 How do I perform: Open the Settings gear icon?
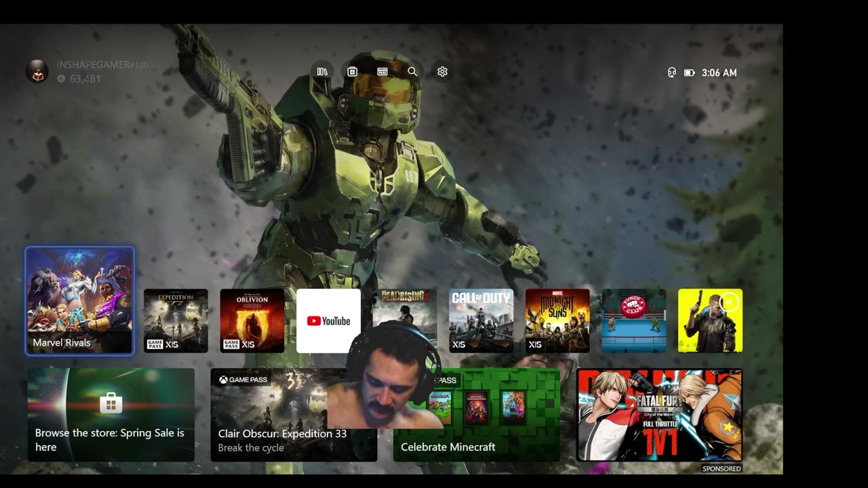(x=443, y=71)
